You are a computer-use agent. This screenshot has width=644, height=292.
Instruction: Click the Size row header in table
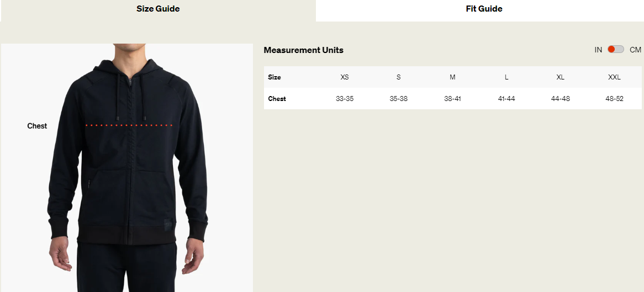coord(275,77)
